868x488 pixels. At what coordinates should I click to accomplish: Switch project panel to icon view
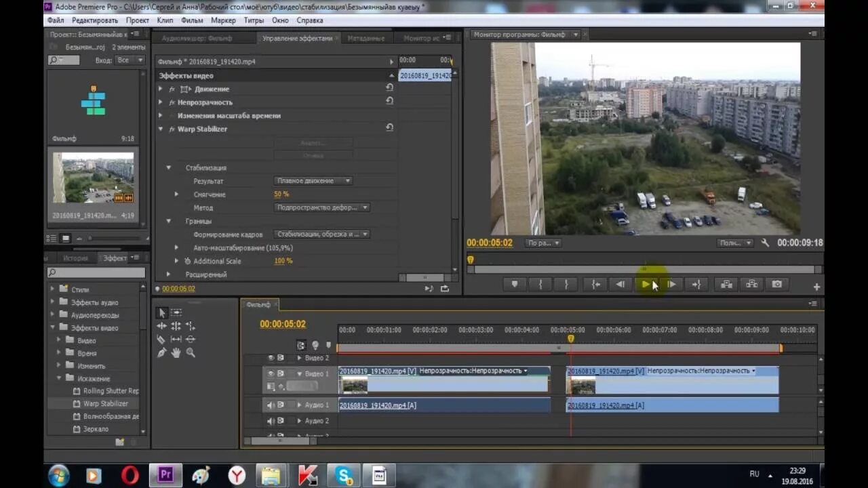click(x=66, y=239)
